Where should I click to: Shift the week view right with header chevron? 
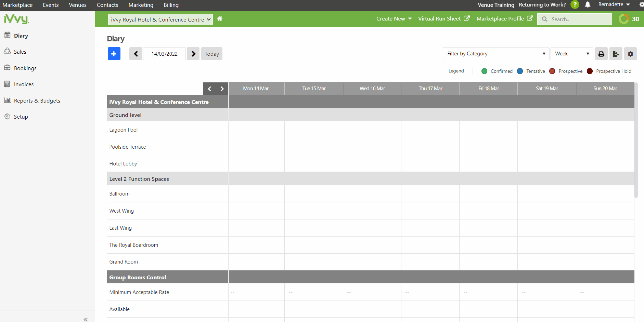pos(222,89)
